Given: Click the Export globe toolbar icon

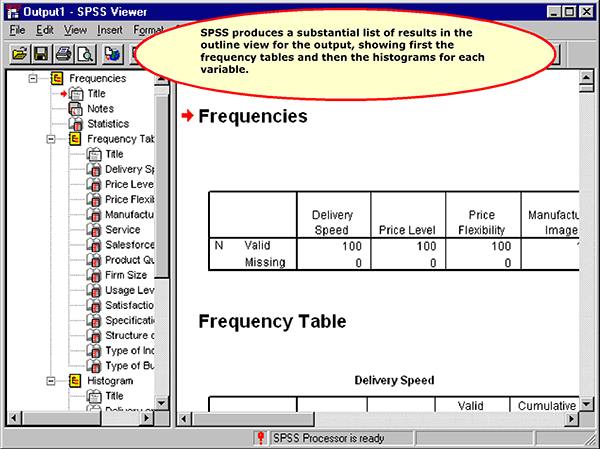Looking at the screenshot, I should point(112,54).
